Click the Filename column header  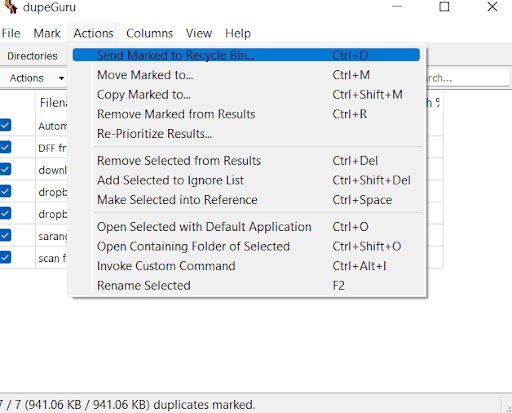click(52, 103)
